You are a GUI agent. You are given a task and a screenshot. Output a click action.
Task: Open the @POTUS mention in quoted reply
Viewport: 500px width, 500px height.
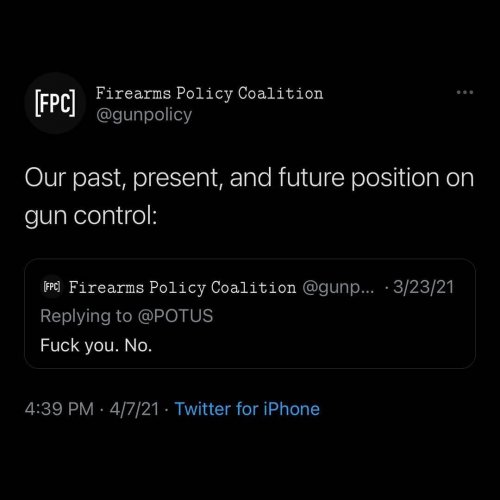coord(175,316)
